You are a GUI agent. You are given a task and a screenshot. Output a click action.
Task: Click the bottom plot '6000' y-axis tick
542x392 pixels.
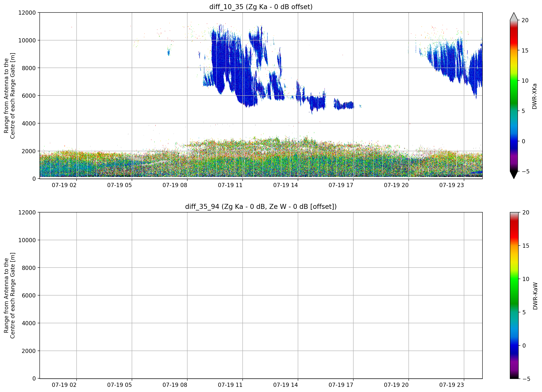(29, 295)
